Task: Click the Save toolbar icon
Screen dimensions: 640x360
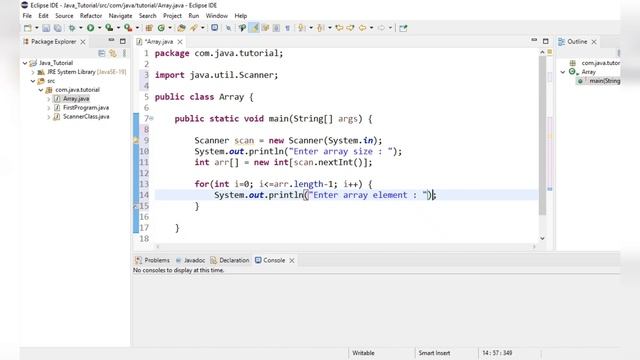Action: 46,28
